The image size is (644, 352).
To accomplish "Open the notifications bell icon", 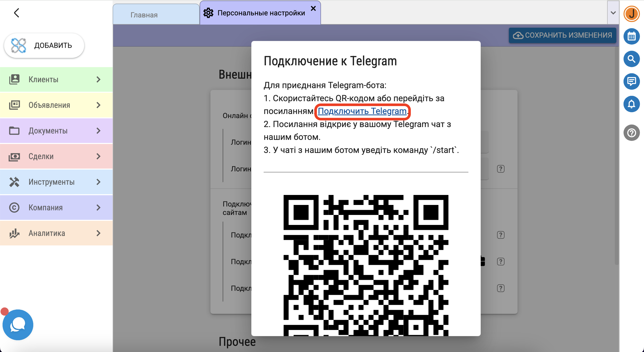I will tap(631, 104).
